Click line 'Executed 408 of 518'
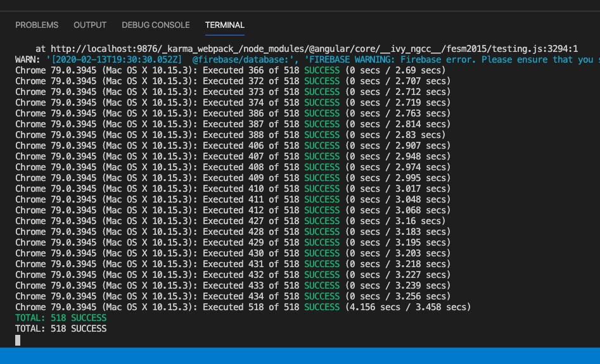This screenshot has height=364, width=600. click(x=233, y=167)
